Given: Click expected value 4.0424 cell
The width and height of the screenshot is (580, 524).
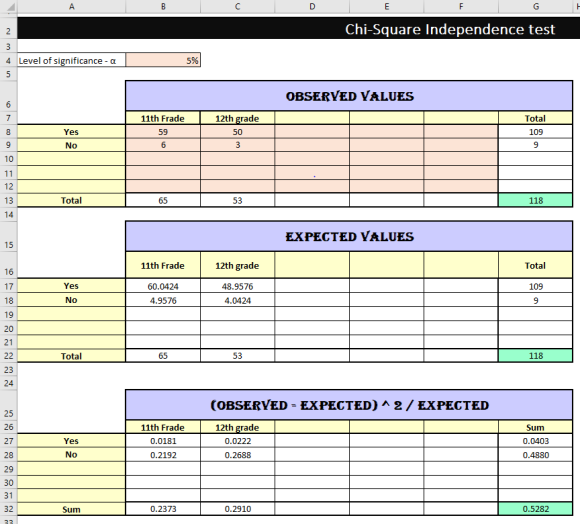Looking at the screenshot, I should click(237, 300).
